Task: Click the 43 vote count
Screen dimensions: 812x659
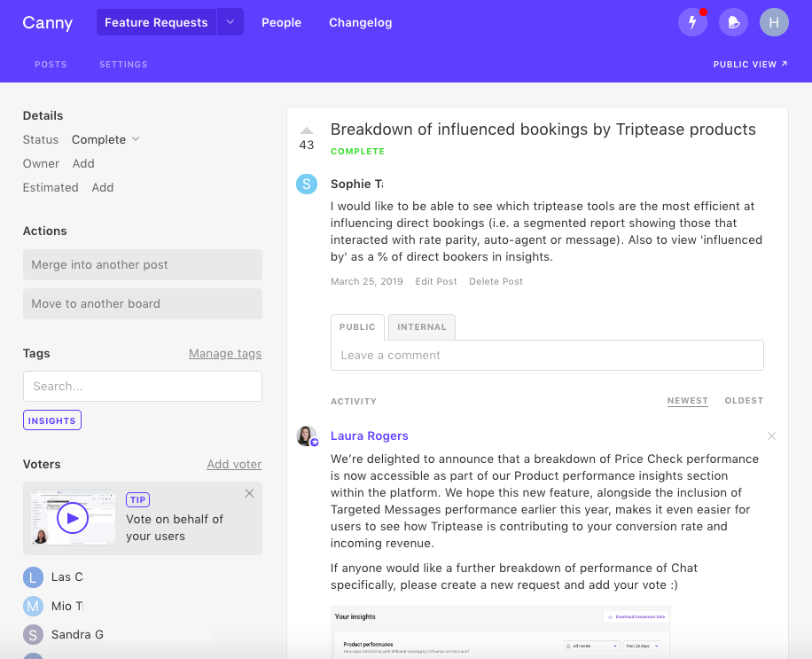Action: click(x=307, y=145)
